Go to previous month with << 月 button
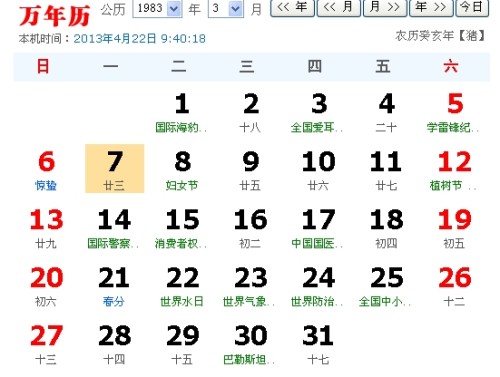 [x=338, y=7]
